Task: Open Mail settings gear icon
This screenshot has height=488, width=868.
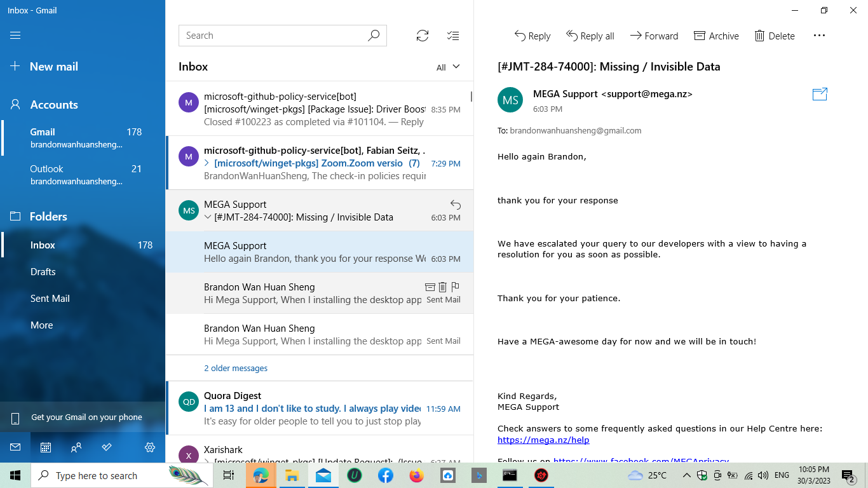Action: tap(150, 447)
